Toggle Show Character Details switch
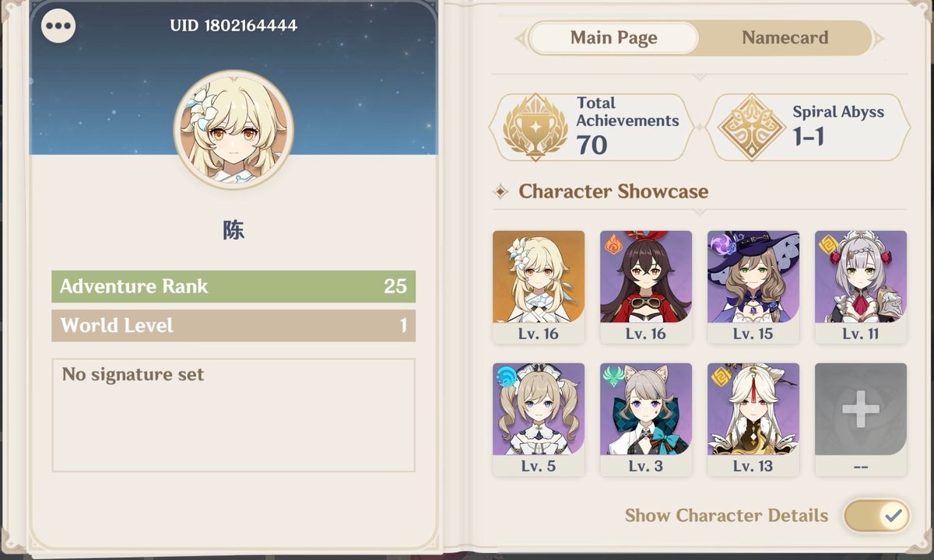This screenshot has height=560, width=934. coord(877,516)
